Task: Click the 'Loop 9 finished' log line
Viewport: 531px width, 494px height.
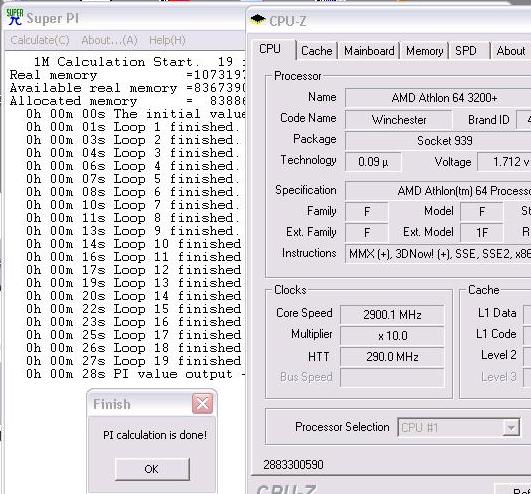Action: tap(133, 231)
